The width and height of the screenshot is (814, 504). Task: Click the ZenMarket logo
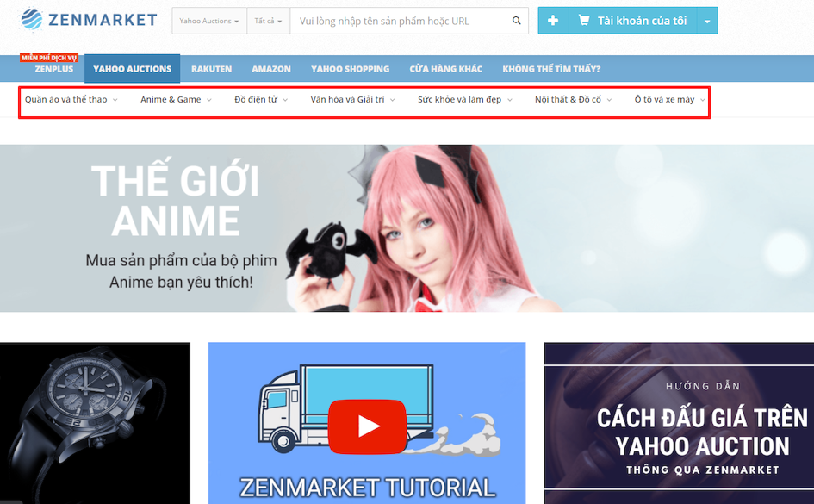(89, 20)
